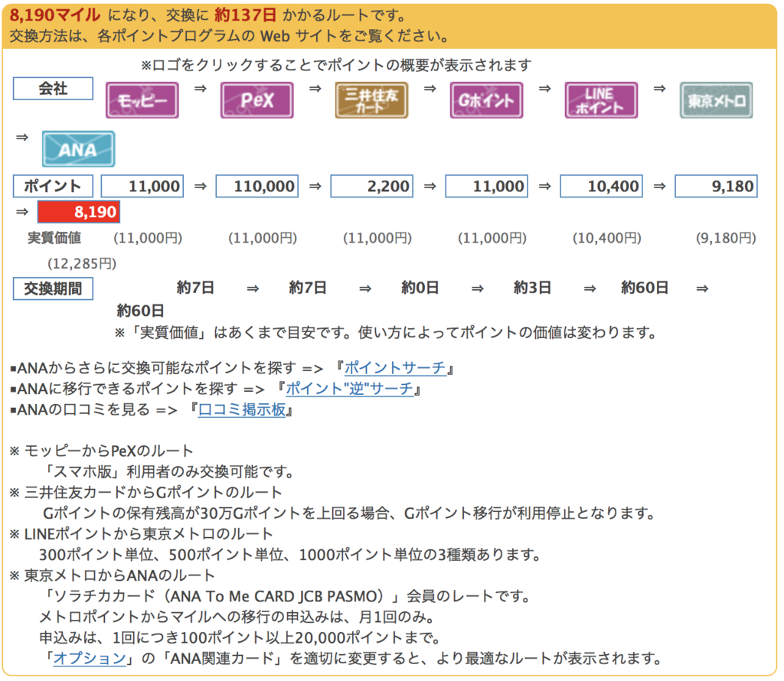Click the 9,180 points value
The height and width of the screenshot is (681, 784).
coord(716,186)
